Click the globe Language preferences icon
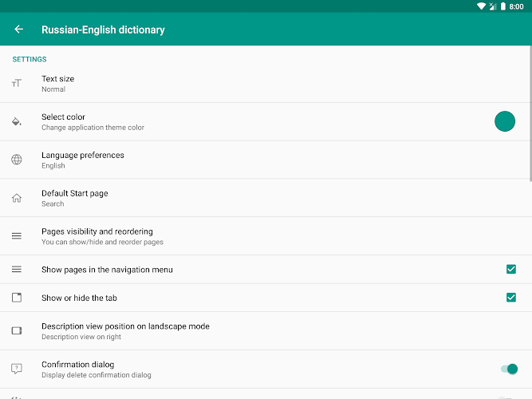Image resolution: width=532 pixels, height=399 pixels. (x=16, y=160)
